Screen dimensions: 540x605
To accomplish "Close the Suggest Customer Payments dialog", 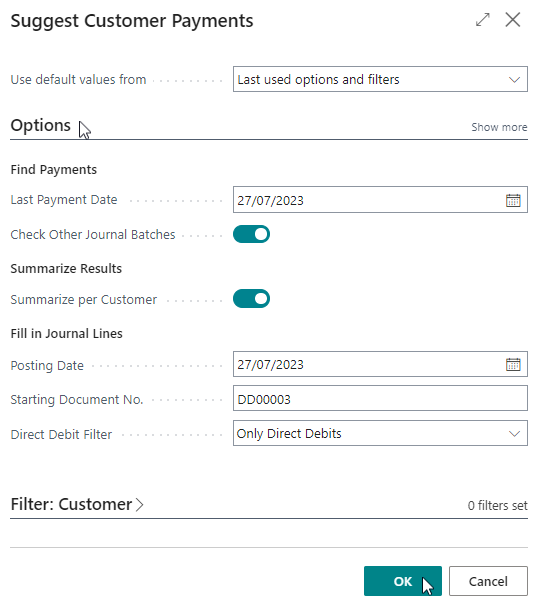I will (513, 19).
